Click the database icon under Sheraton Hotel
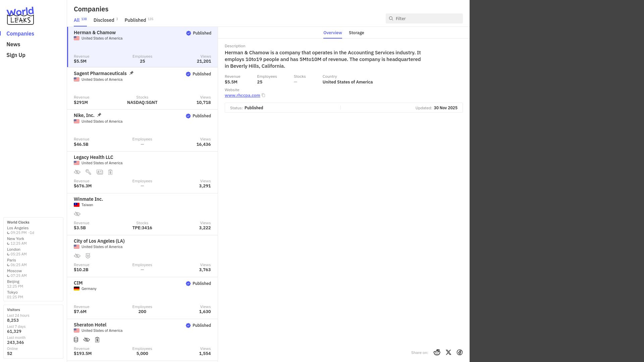This screenshot has height=362, width=644. [x=76, y=340]
